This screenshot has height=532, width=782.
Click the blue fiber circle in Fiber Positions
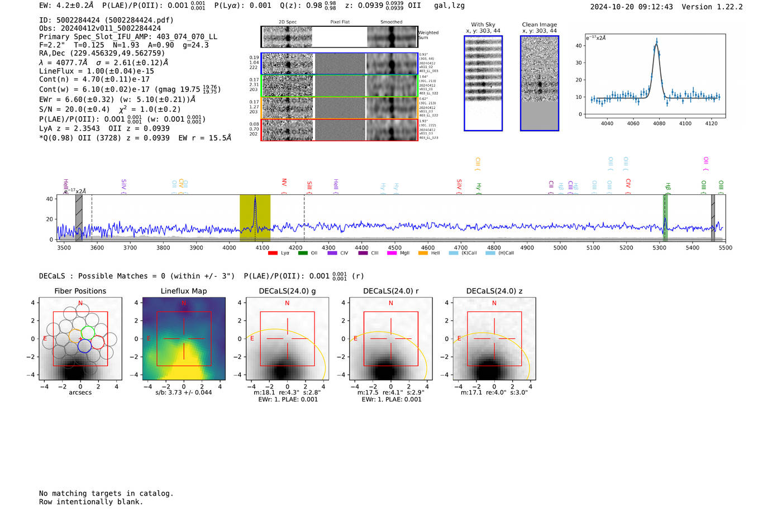coord(85,346)
